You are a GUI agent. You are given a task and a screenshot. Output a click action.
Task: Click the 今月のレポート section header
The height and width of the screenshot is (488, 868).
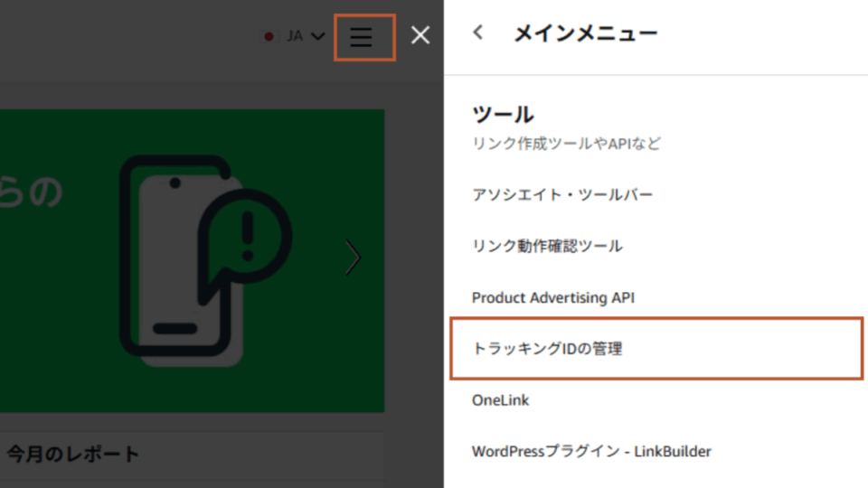(73, 454)
